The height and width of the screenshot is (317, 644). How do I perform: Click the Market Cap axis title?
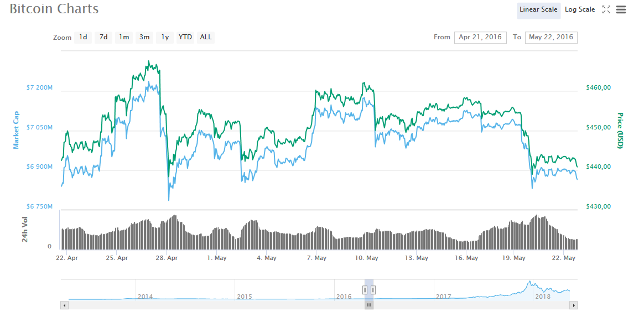click(x=16, y=130)
